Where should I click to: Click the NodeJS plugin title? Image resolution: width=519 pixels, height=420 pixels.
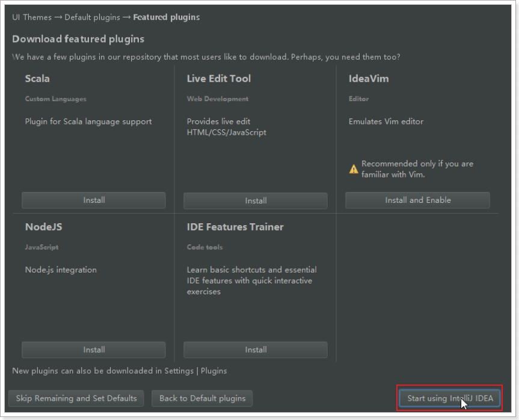(x=44, y=227)
